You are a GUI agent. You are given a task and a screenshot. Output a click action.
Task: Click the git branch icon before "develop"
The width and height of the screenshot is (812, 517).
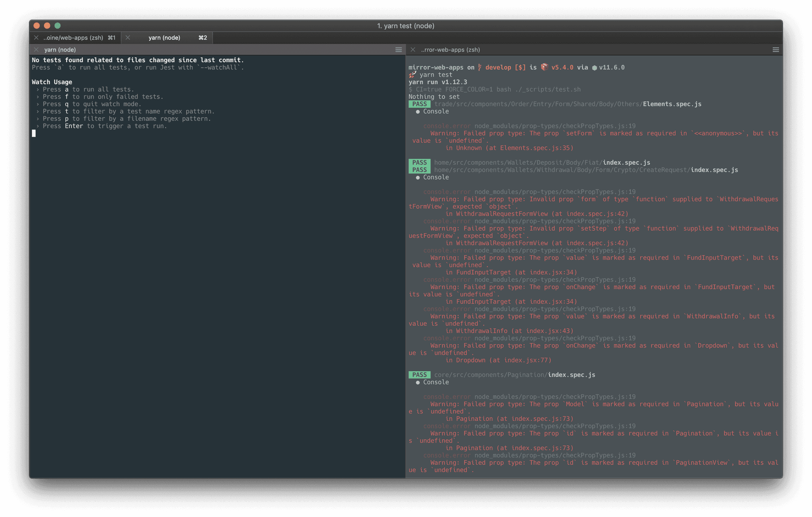click(480, 67)
